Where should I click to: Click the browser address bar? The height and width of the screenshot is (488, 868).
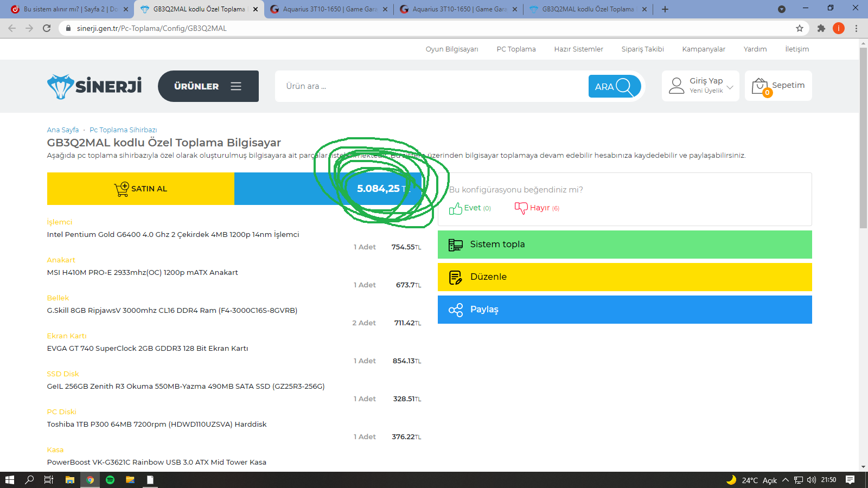(429, 28)
